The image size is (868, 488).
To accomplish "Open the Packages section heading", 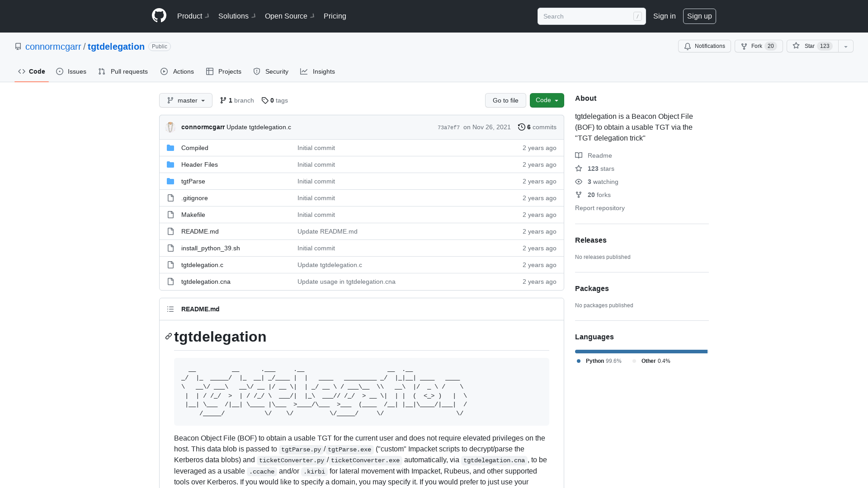I will (592, 288).
